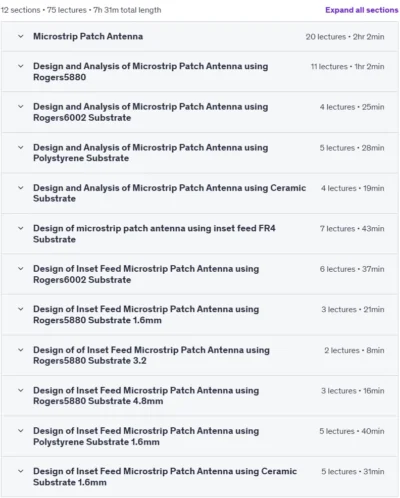This screenshot has height=498, width=400.
Task: Toggle chevron for Polystyrene Substrate analysis section
Action: (x=21, y=147)
